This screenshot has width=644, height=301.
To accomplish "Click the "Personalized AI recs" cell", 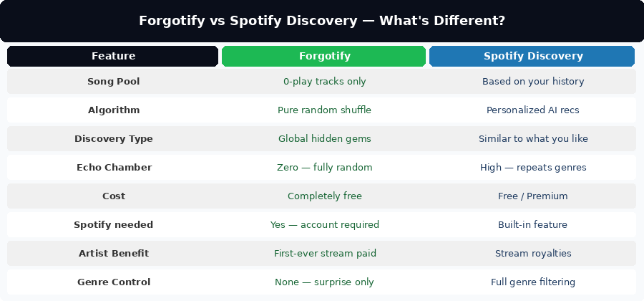I will click(x=532, y=110).
